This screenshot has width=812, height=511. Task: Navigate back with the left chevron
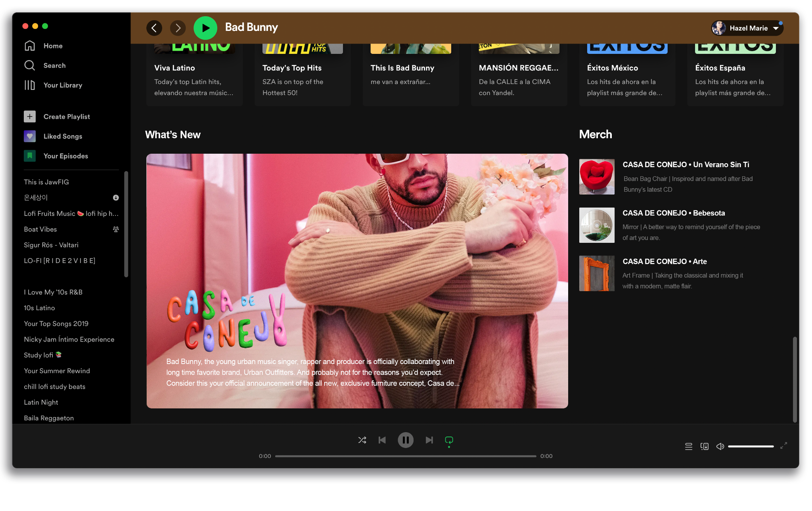(154, 28)
